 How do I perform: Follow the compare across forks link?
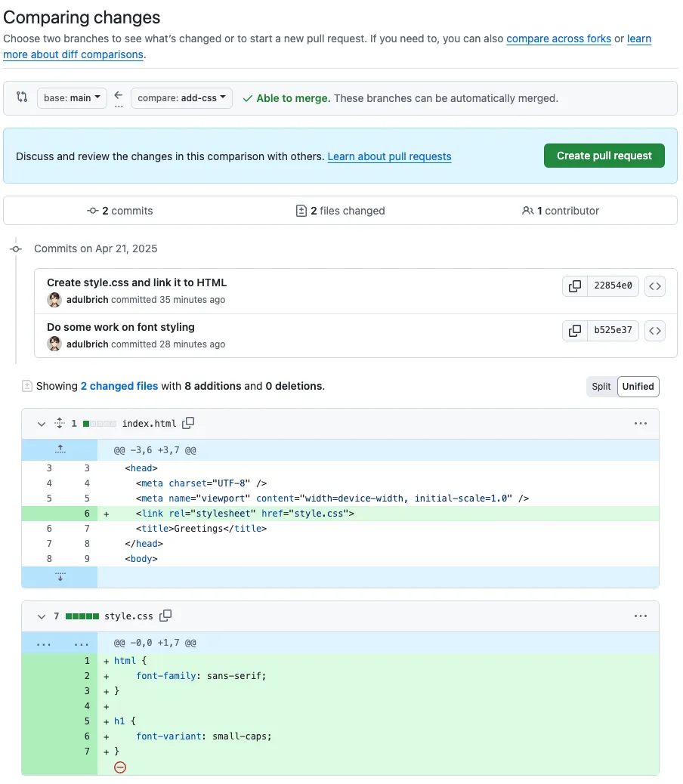pyautogui.click(x=558, y=39)
